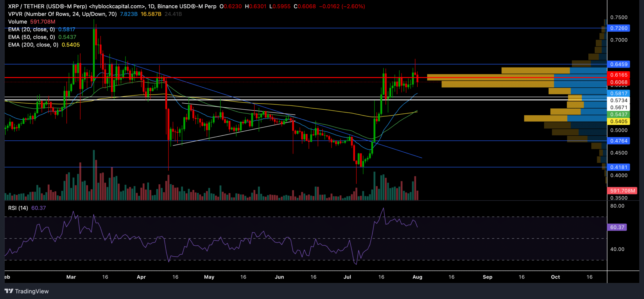Click the 0.4000 price axis tick
The image size is (644, 299).
point(619,175)
